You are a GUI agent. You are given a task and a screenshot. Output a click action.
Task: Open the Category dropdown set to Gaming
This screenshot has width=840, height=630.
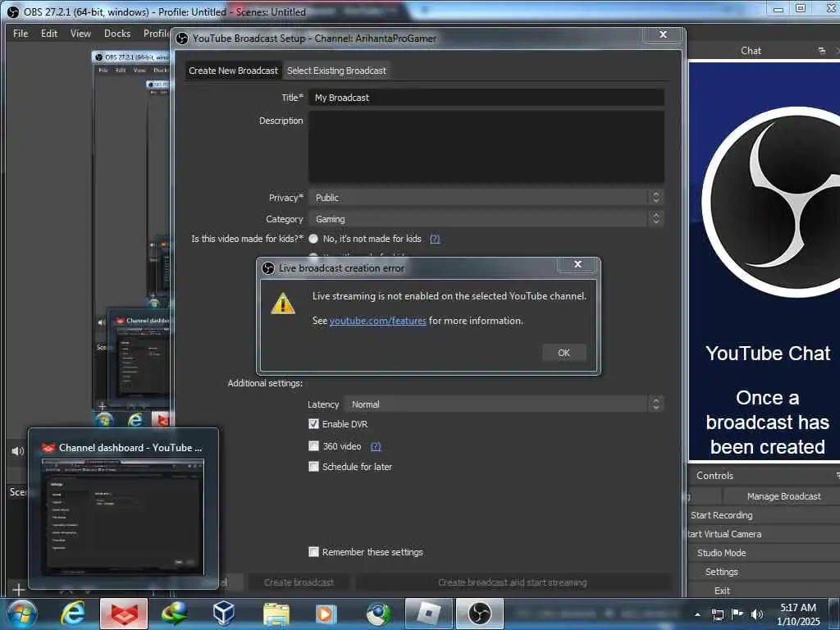pyautogui.click(x=486, y=219)
